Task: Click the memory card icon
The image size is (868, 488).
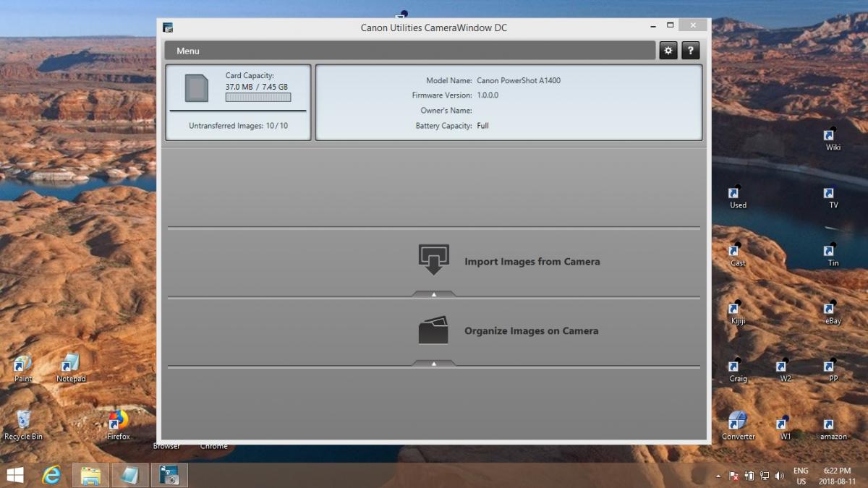Action: (x=196, y=87)
